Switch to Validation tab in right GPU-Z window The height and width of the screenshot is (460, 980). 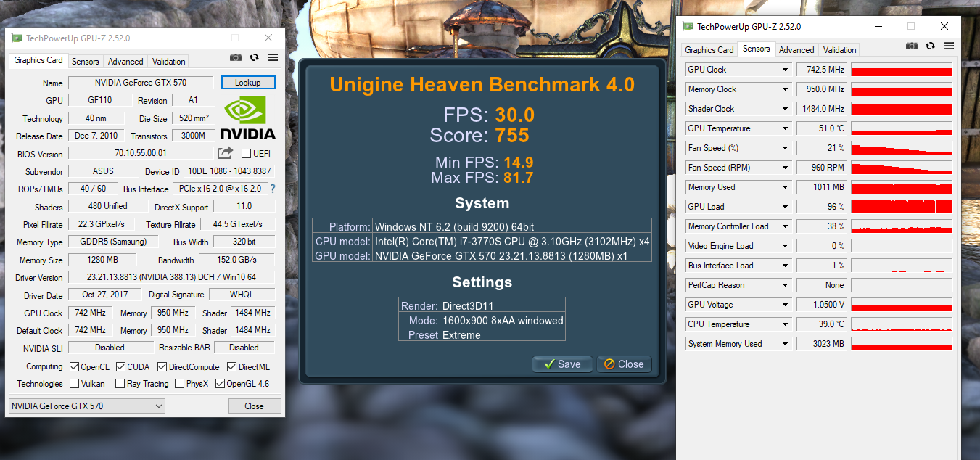click(x=840, y=50)
